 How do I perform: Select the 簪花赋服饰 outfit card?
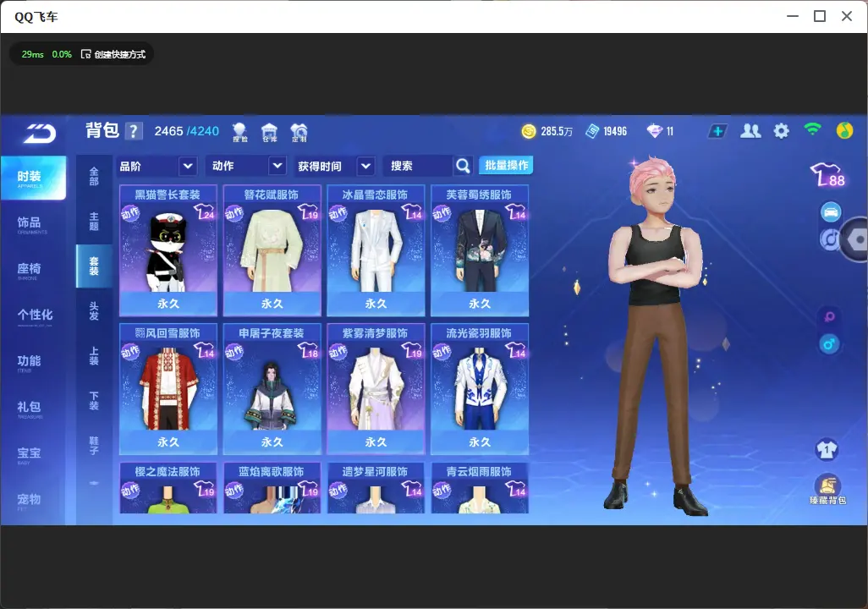(272, 250)
